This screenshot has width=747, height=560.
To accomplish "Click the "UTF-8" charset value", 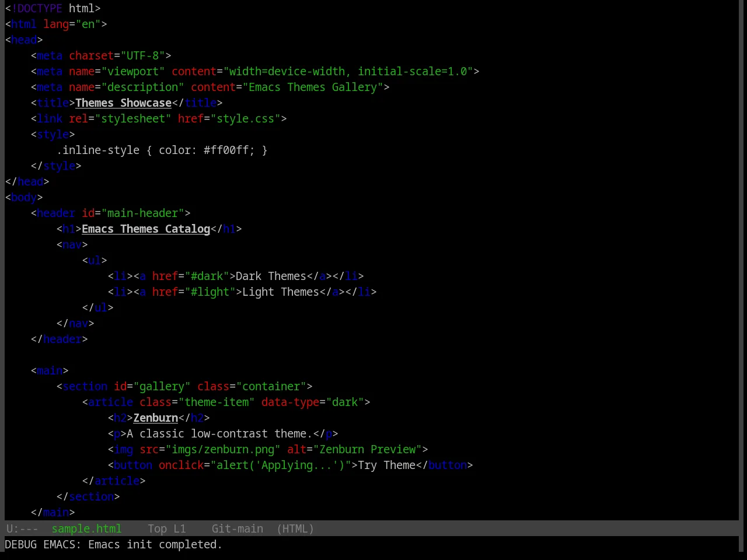I will [x=142, y=55].
